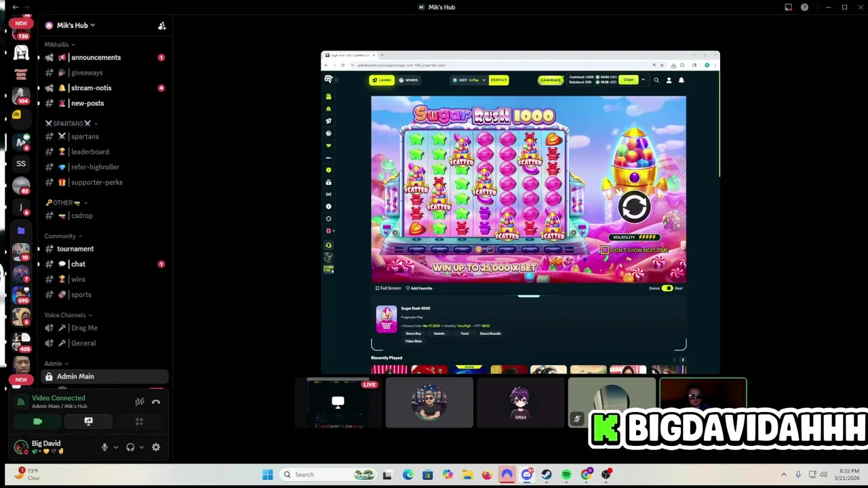The image size is (868, 488).
Task: Open Discord inbox icon in title bar
Action: 788,7
